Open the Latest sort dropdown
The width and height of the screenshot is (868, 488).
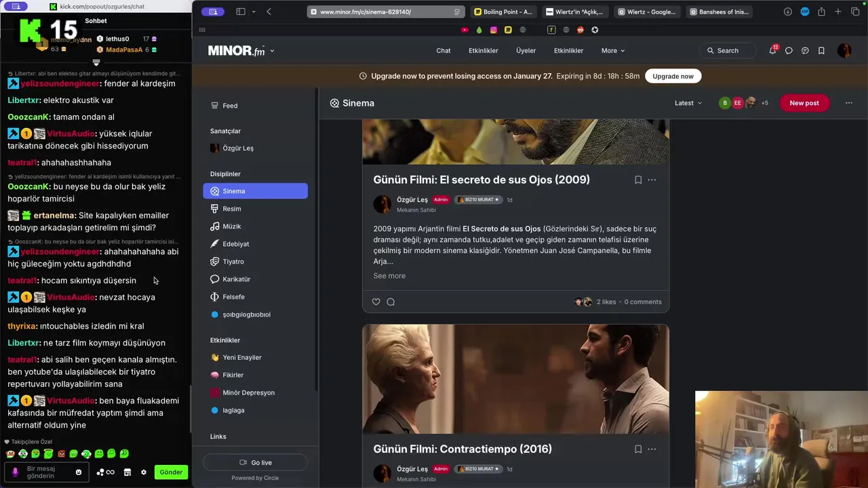pos(688,103)
